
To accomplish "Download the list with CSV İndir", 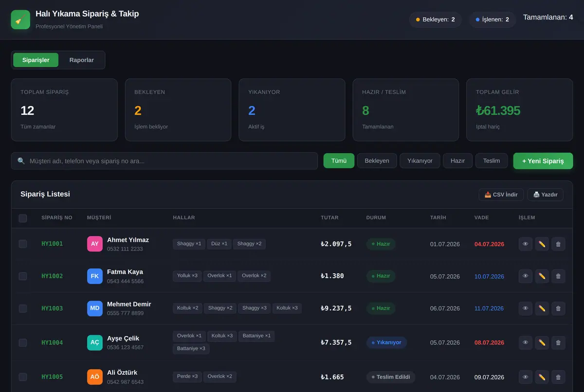I will (x=501, y=195).
